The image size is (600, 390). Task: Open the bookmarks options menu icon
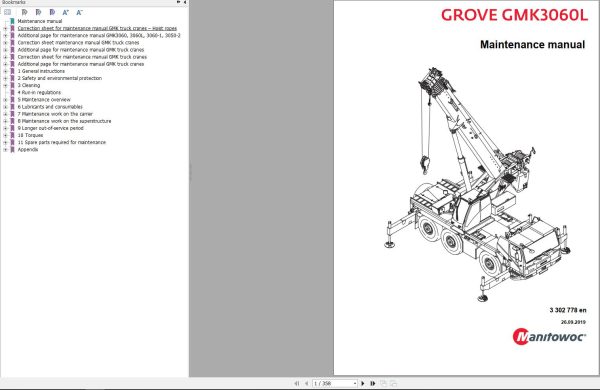pos(7,12)
